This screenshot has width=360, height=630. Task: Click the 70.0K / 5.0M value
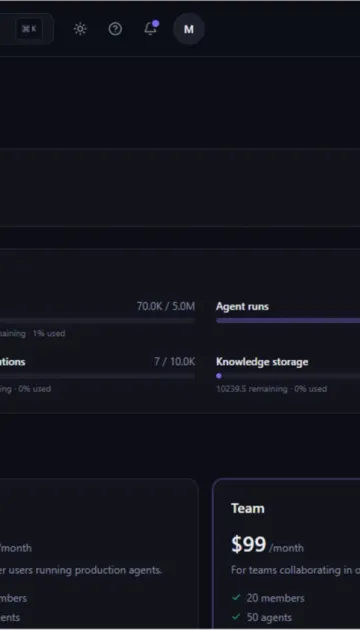click(x=166, y=307)
